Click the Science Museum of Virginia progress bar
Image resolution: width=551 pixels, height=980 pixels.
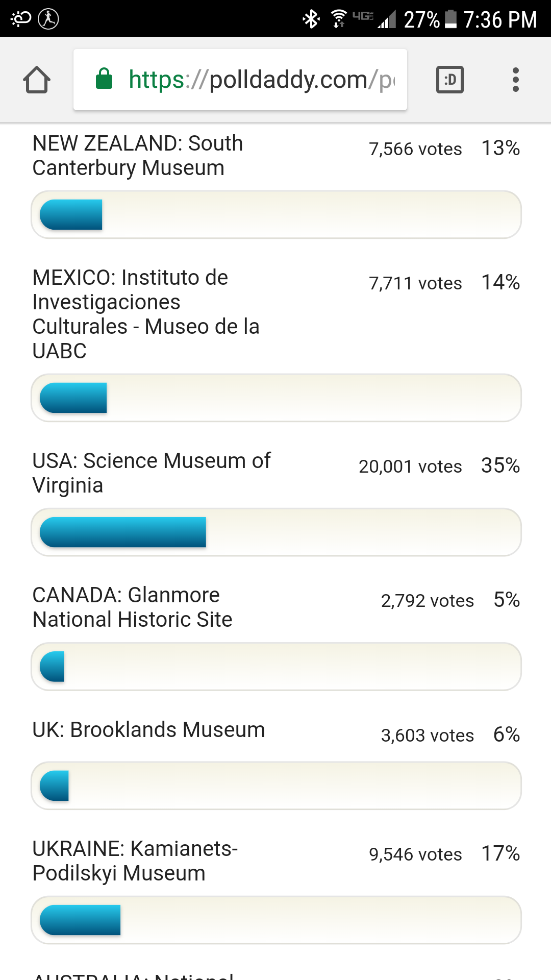(x=276, y=532)
